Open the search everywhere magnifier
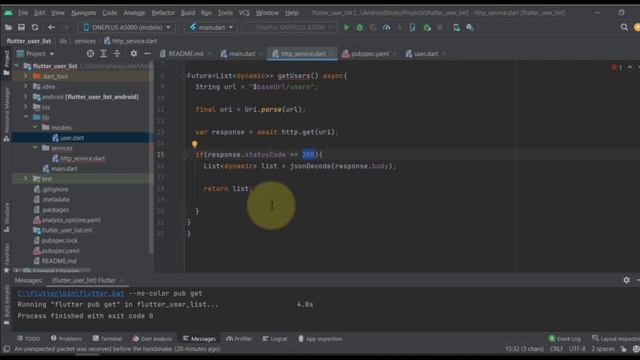640x360 pixels. point(624,27)
